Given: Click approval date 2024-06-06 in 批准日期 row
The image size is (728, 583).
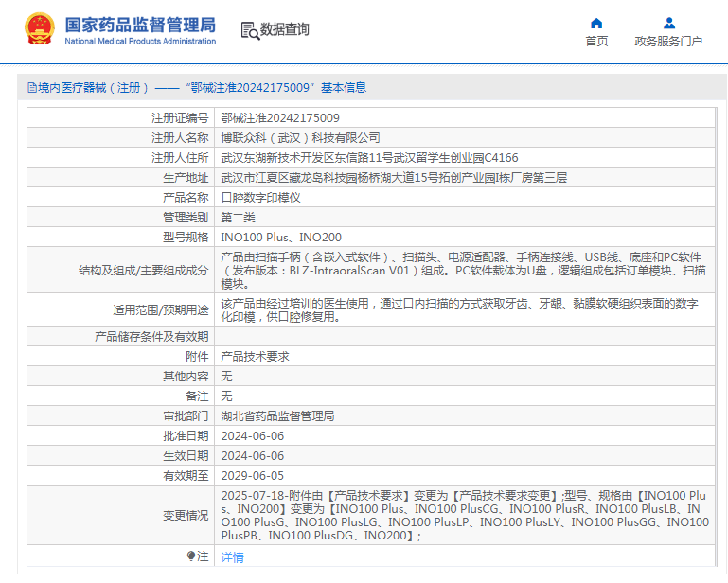Looking at the screenshot, I should tap(252, 436).
